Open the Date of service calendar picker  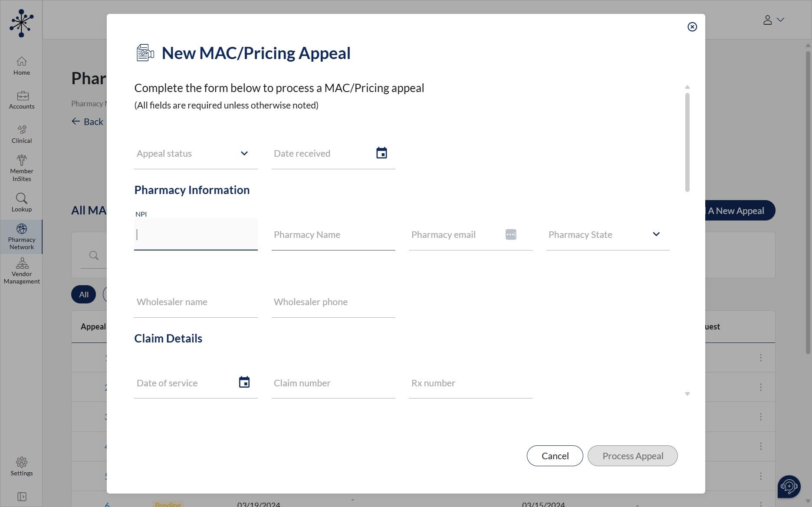[x=244, y=382]
